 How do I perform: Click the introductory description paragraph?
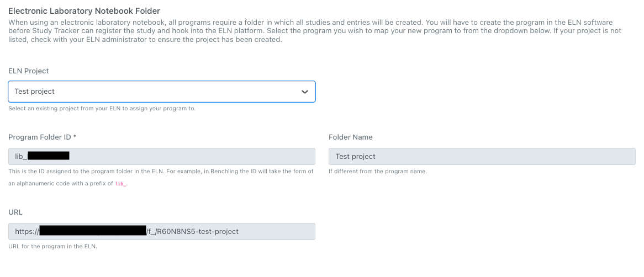(315, 31)
